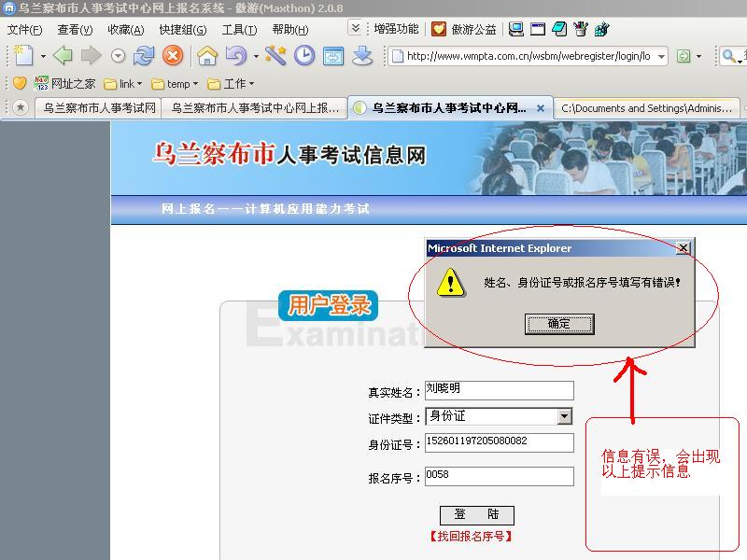Expand the temp bookmarks folder
This screenshot has height=560, width=747.
point(175,84)
